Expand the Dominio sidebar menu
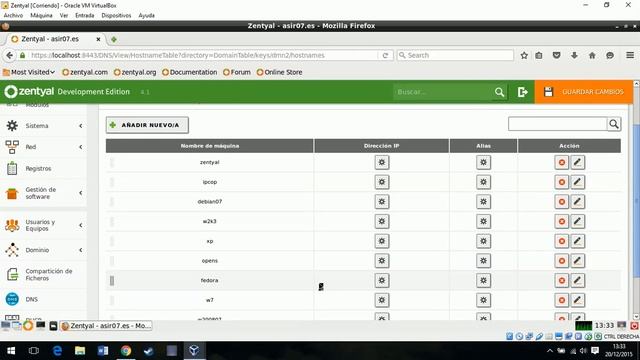Image resolution: width=640 pixels, height=360 pixels. tap(44, 250)
